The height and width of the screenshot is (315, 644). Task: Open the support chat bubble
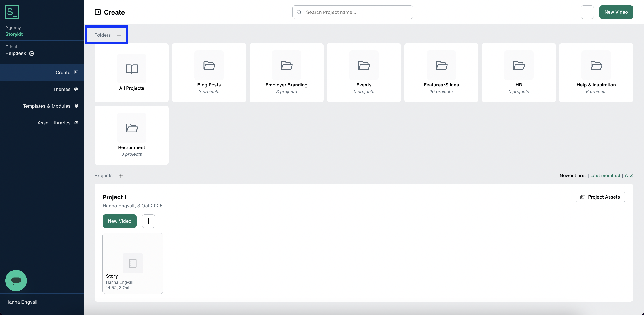(x=16, y=281)
